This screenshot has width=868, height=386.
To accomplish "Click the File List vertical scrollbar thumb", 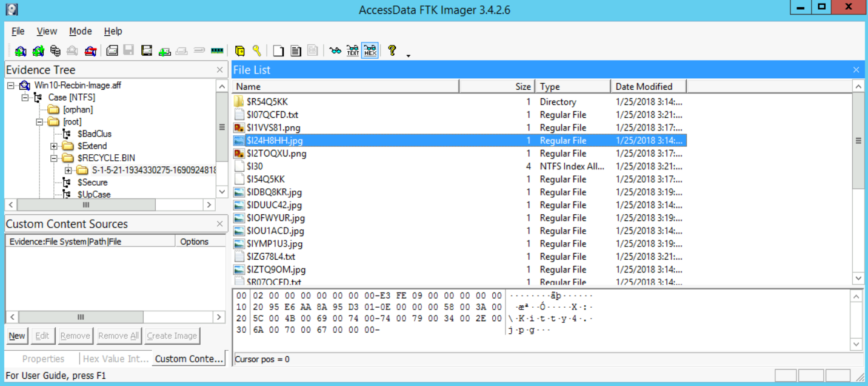I will point(858,141).
